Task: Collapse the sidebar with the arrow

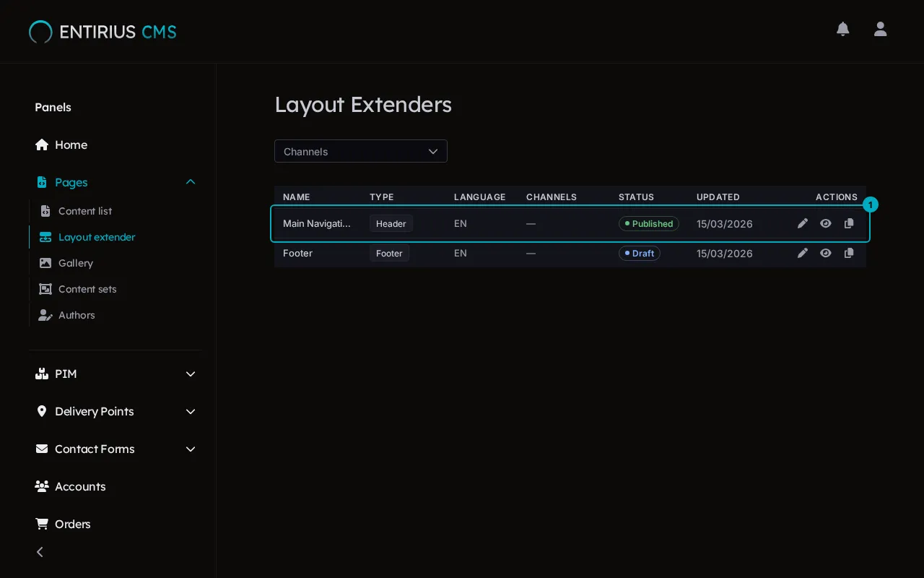Action: (40, 552)
